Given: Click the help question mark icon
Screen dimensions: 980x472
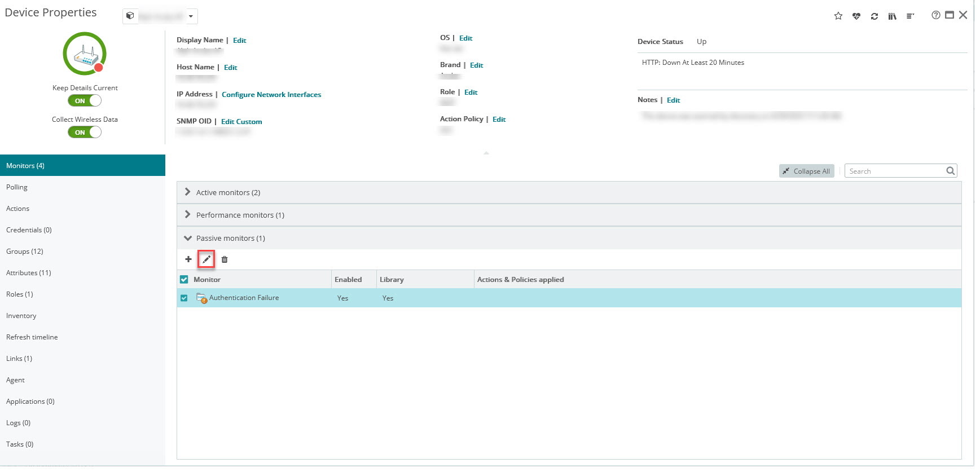Looking at the screenshot, I should (x=936, y=15).
